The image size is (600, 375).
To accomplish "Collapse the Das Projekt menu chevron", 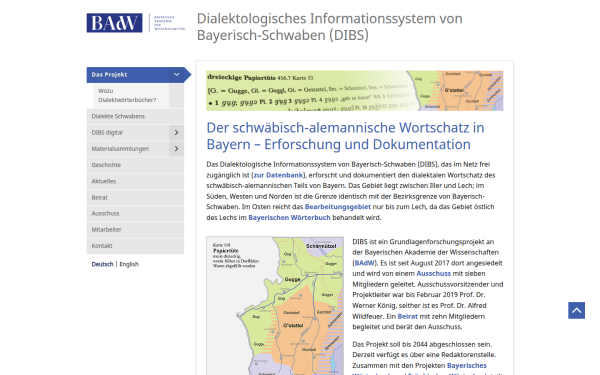I will click(176, 75).
